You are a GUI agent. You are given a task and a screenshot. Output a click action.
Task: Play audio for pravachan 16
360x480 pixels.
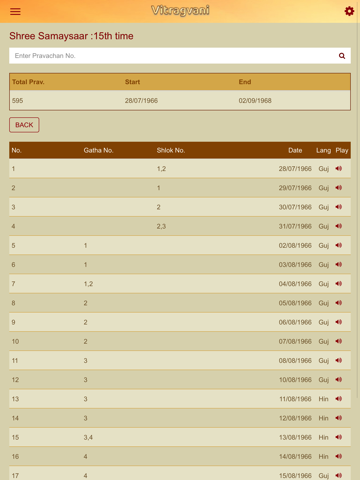pos(339,456)
